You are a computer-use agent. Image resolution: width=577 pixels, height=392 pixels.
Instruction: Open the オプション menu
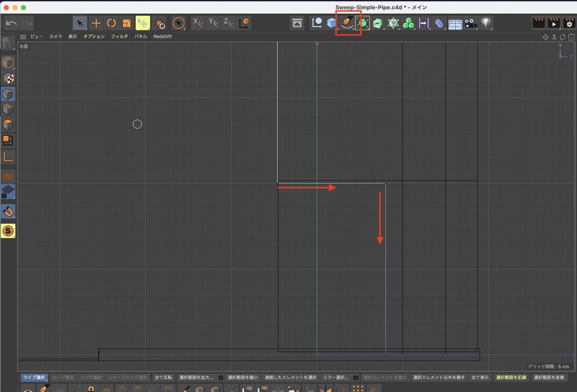94,36
